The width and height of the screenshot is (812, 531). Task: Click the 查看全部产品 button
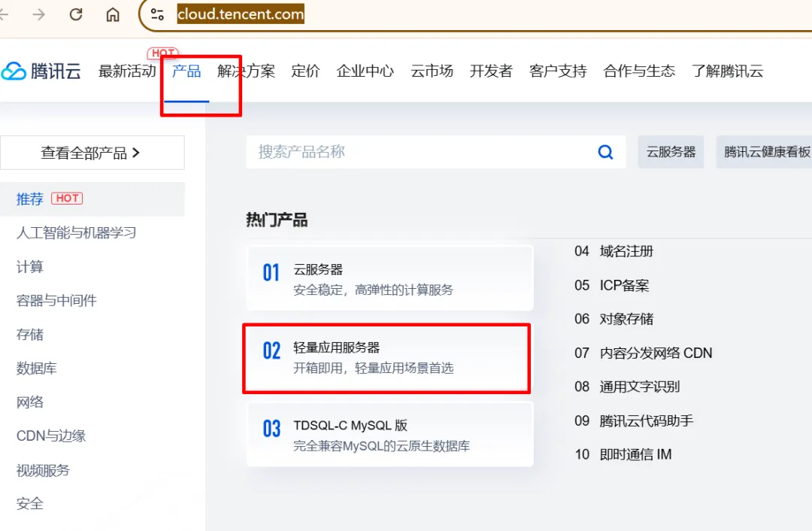(92, 153)
